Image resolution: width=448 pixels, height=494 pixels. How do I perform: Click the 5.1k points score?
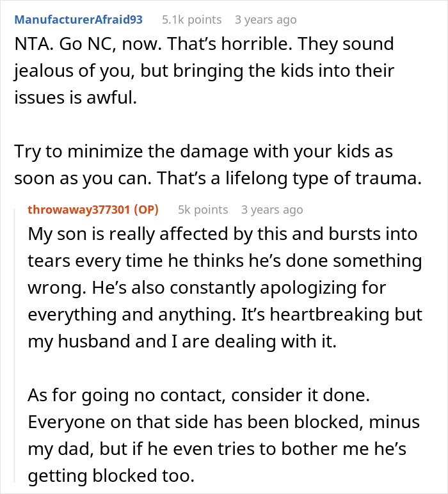(x=191, y=20)
